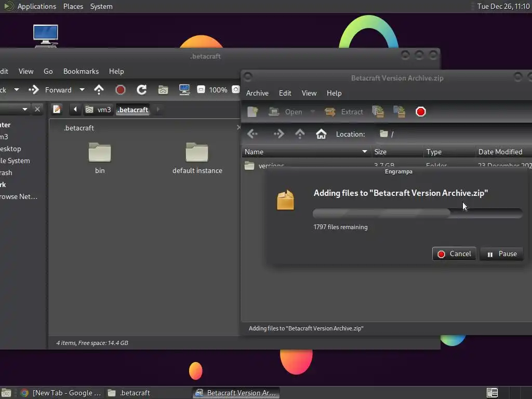Open the Go menu in file manager
Screen dimensions: 532x399
pyautogui.click(x=48, y=71)
